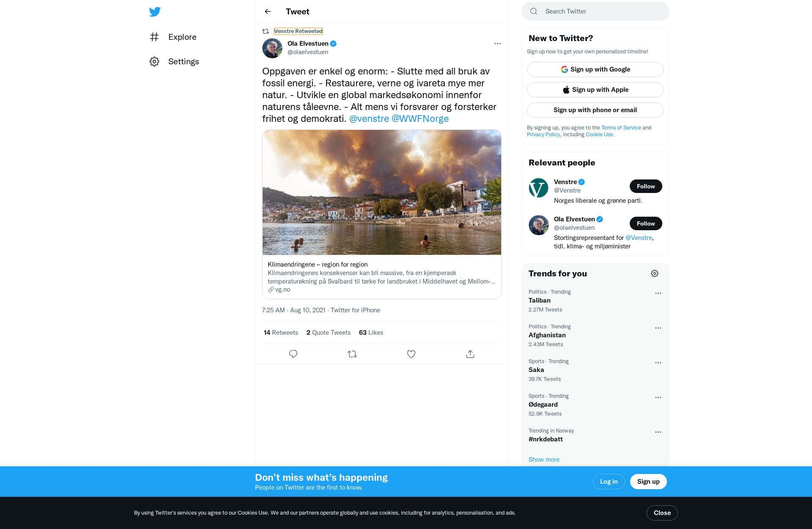812x529 pixels.
Task: Click Sign up on the bottom banner
Action: tap(648, 482)
